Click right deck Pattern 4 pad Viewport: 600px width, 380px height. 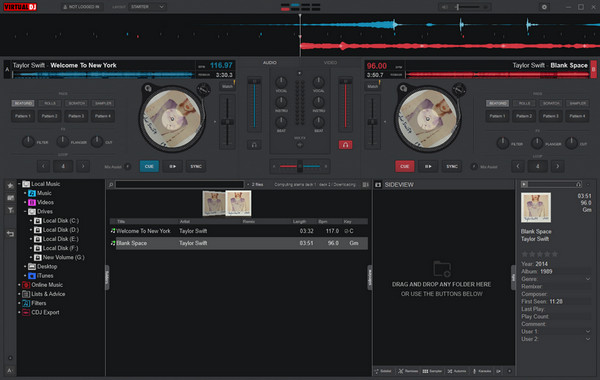tap(577, 116)
